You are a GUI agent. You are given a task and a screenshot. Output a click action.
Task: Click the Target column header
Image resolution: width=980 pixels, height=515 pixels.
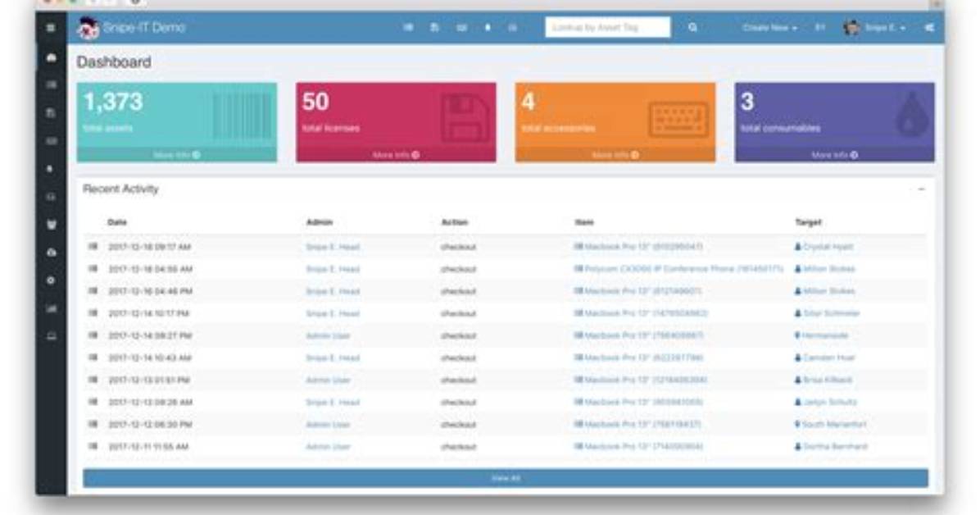[808, 222]
